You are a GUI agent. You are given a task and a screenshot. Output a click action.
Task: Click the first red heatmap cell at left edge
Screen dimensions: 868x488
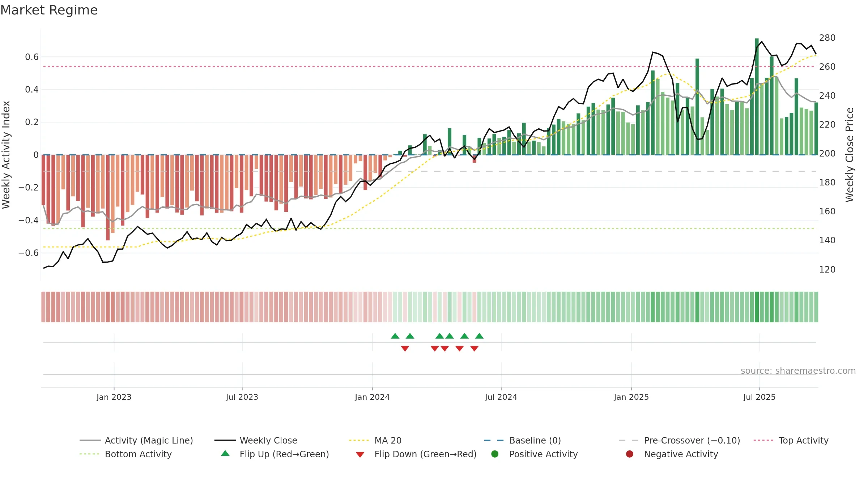(43, 307)
